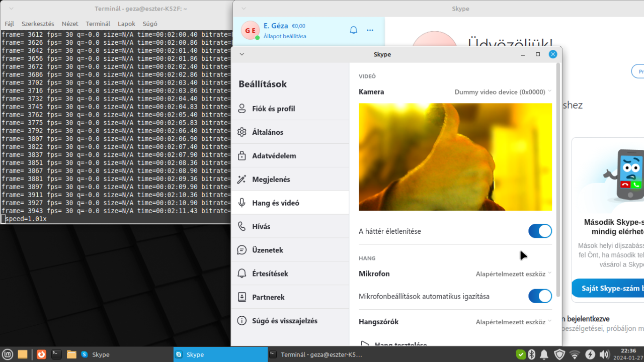The width and height of the screenshot is (644, 362).
Task: Open the main Skype window's titlebar menu chevron
Action: pos(244,9)
